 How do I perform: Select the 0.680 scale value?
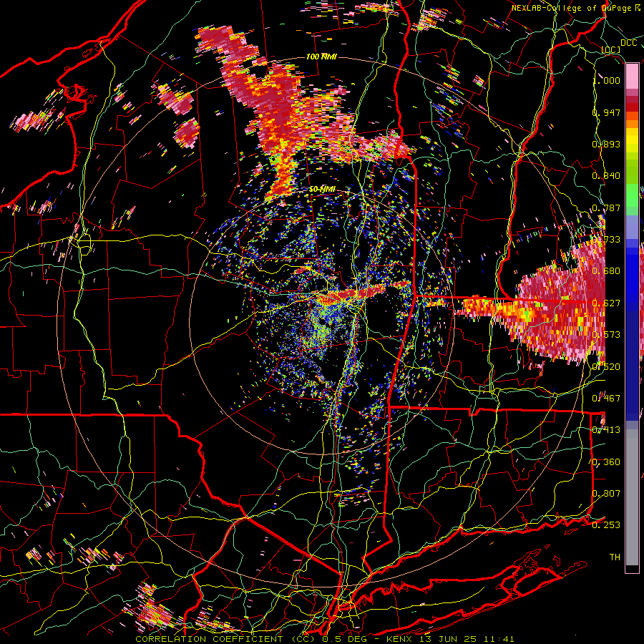(x=607, y=271)
